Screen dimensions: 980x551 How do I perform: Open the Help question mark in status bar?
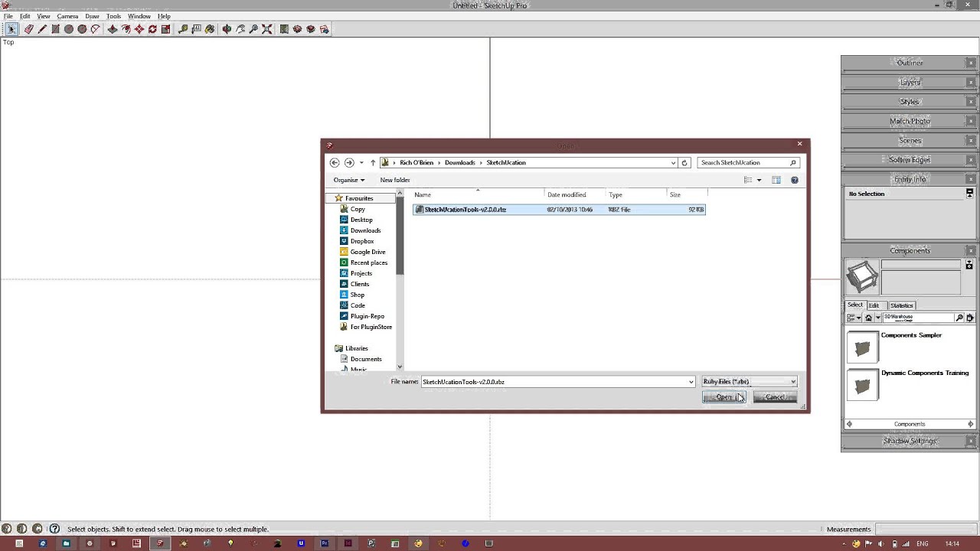[54, 529]
